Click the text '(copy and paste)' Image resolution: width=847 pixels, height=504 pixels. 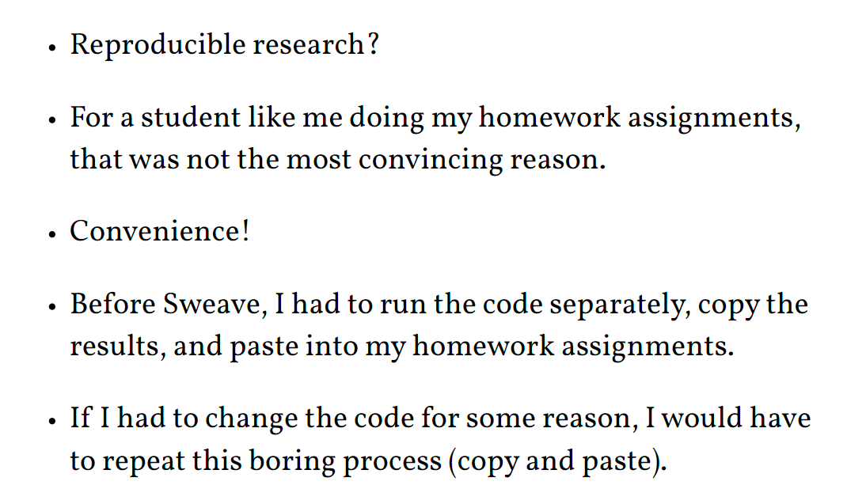click(556, 460)
